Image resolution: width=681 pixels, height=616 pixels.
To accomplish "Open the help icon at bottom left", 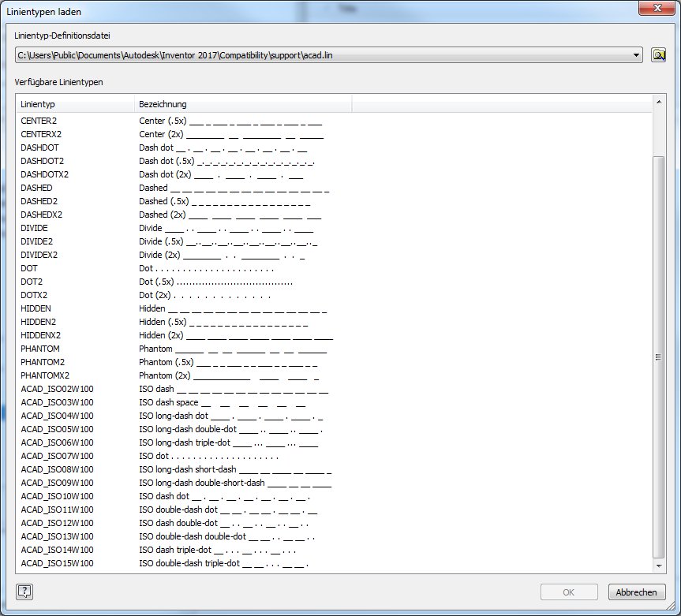I will click(x=24, y=592).
